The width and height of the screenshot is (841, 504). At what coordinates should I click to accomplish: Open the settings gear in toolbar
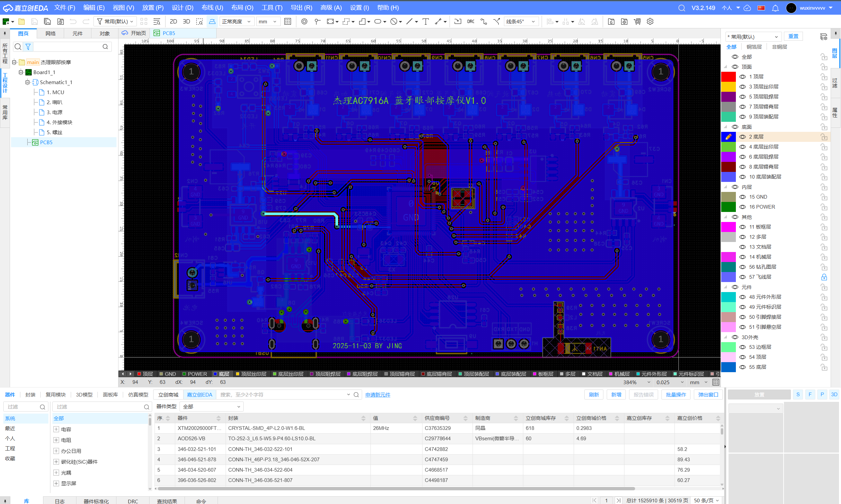tap(650, 21)
